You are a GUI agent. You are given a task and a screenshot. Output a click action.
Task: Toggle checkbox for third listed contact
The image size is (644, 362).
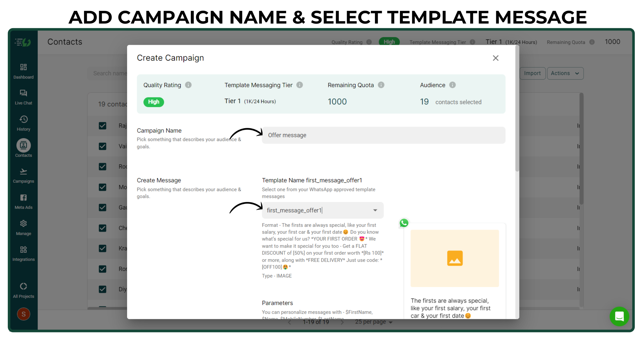pos(102,166)
